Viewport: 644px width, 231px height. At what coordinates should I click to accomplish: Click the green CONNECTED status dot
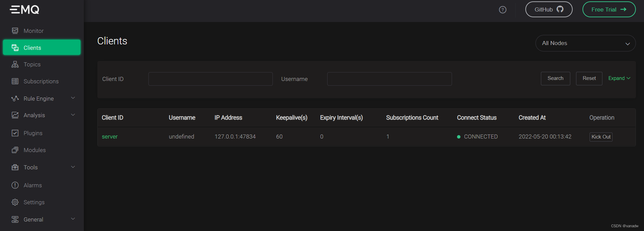459,137
